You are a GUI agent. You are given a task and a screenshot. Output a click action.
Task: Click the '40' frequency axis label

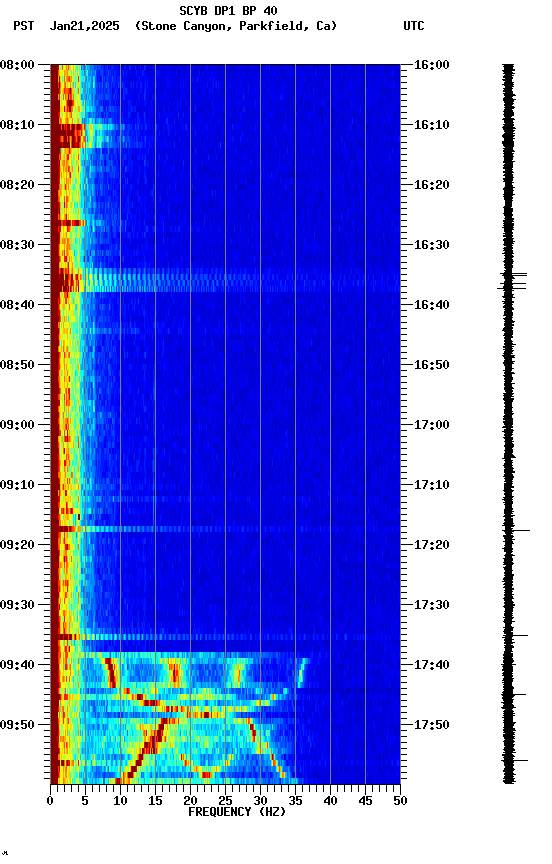coord(331,801)
